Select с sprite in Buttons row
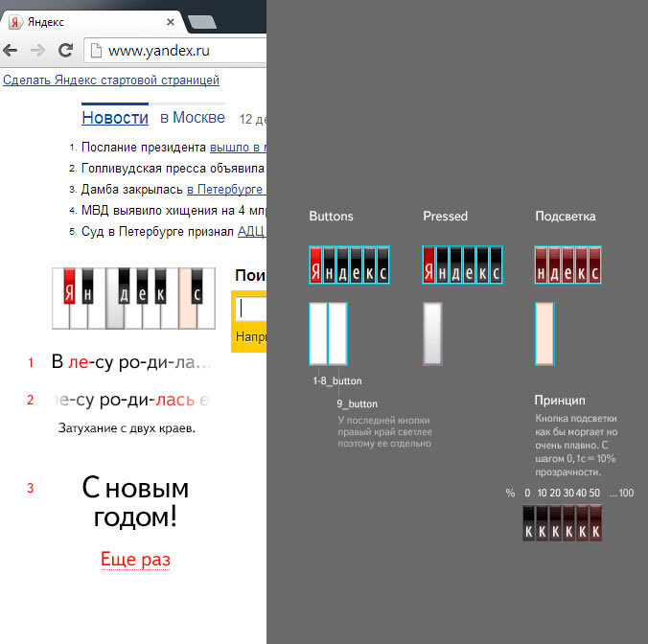 (383, 264)
